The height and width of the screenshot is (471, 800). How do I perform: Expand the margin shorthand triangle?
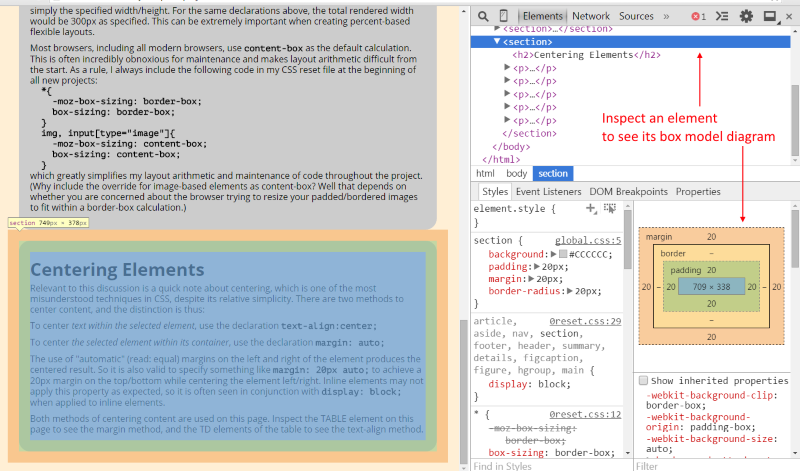(x=531, y=279)
